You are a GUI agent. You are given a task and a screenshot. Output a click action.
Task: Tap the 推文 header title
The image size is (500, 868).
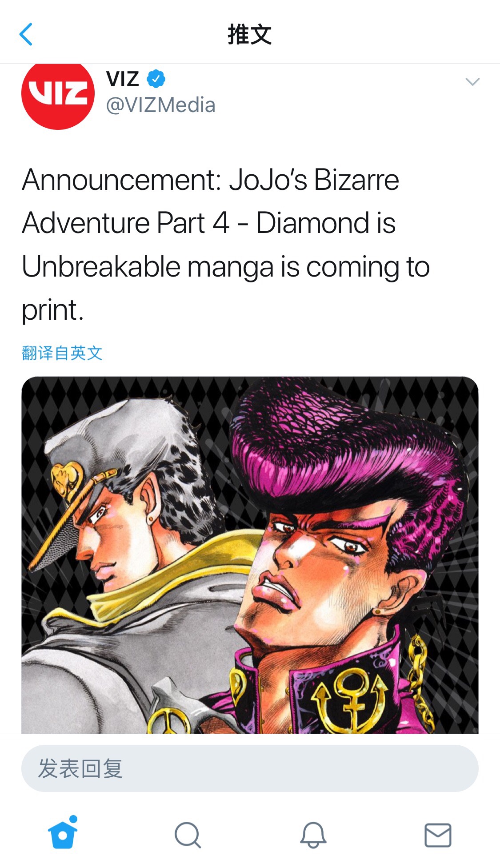250,34
